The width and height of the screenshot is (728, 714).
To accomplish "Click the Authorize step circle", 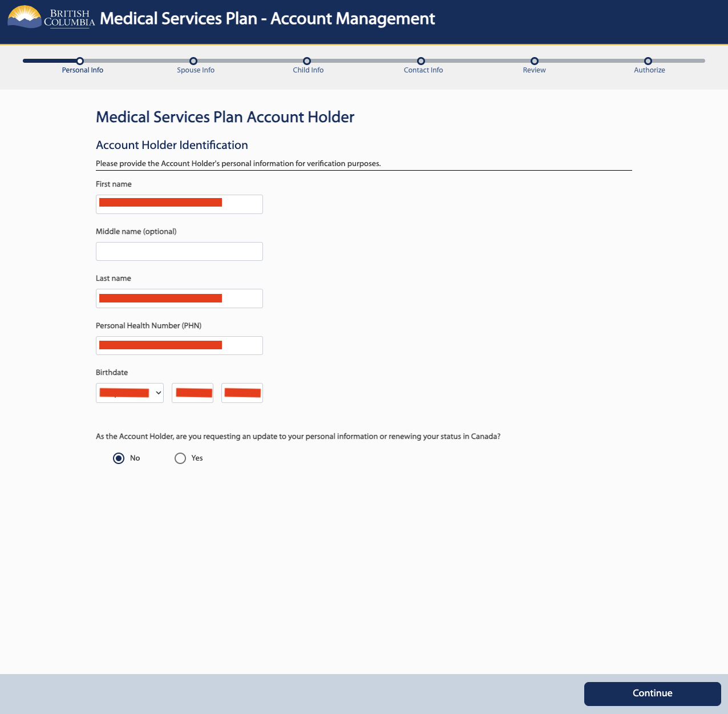I will [x=648, y=61].
